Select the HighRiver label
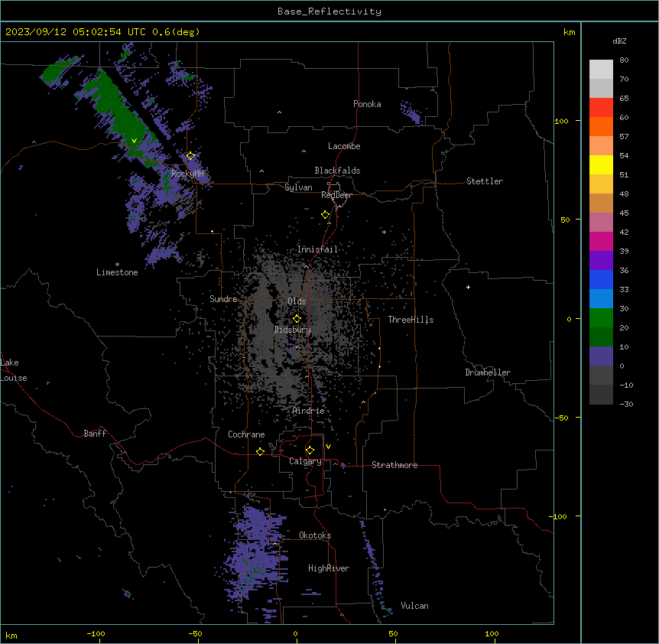 [329, 568]
